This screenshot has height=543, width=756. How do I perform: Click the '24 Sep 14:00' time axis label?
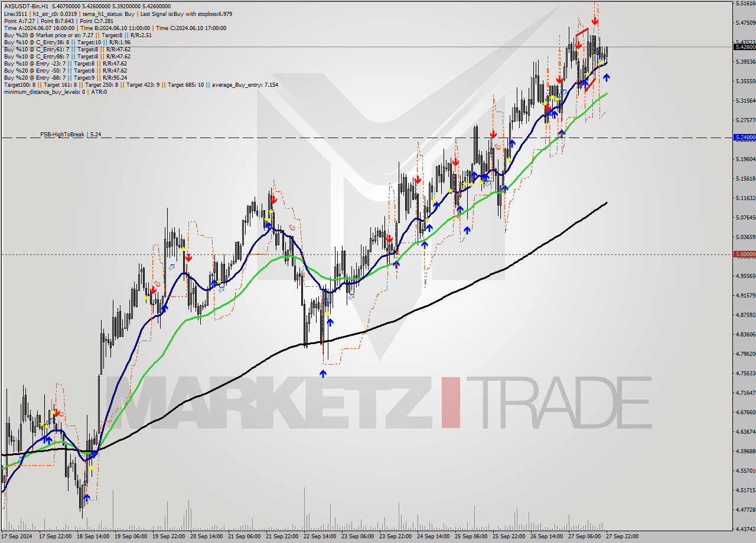point(433,537)
